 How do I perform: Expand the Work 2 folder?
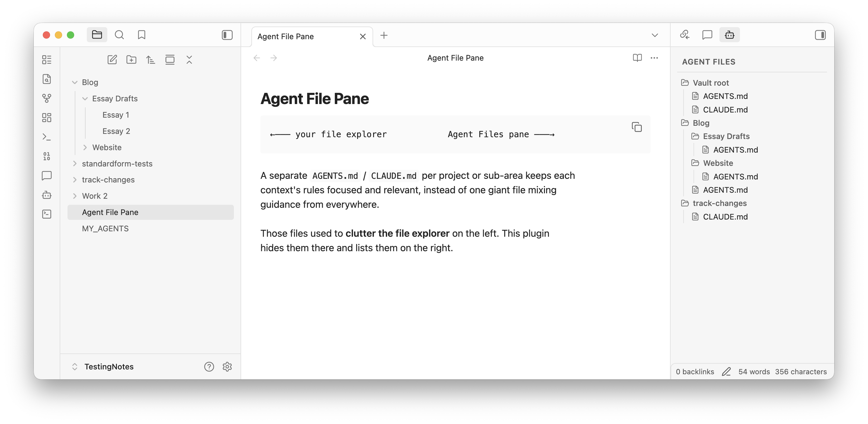point(150,196)
